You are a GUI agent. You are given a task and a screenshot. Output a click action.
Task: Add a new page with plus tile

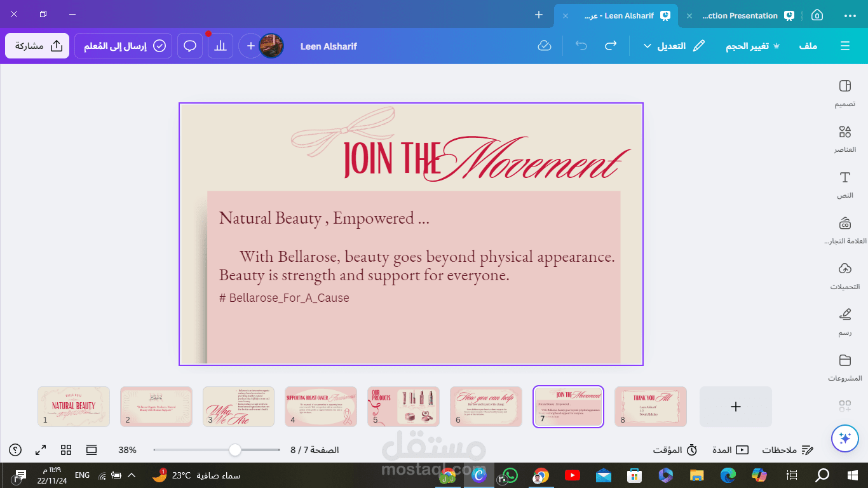[x=736, y=407]
